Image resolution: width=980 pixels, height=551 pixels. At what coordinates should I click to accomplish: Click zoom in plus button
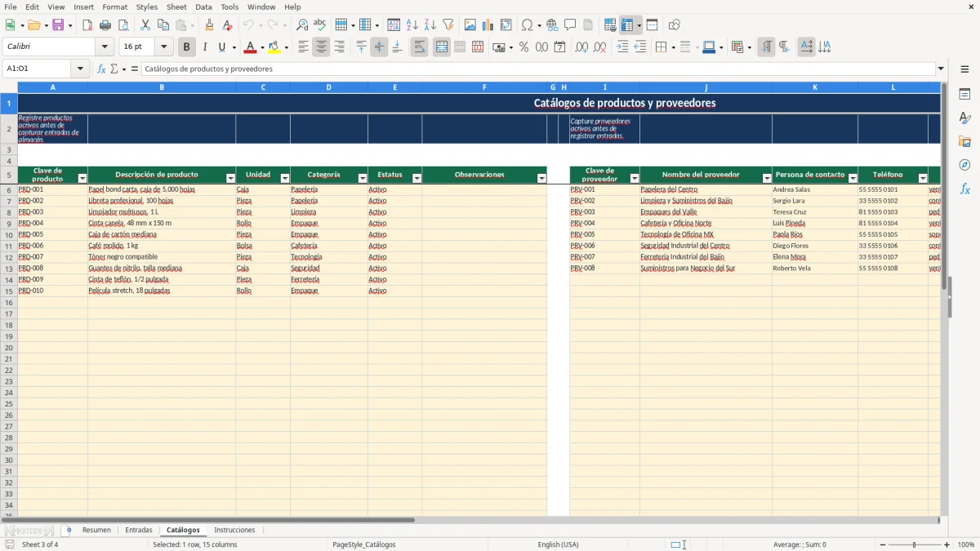tap(947, 544)
